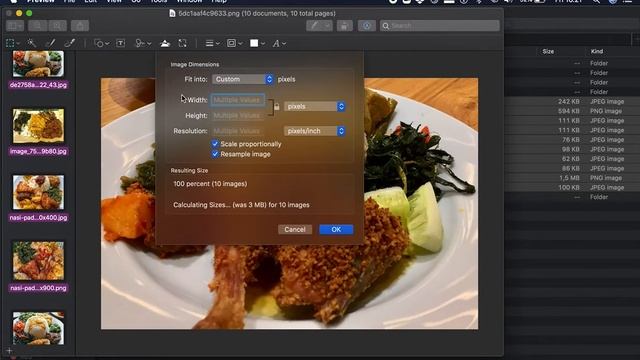Open the pixels/inch unit dropdown
This screenshot has width=640, height=360.
click(315, 131)
